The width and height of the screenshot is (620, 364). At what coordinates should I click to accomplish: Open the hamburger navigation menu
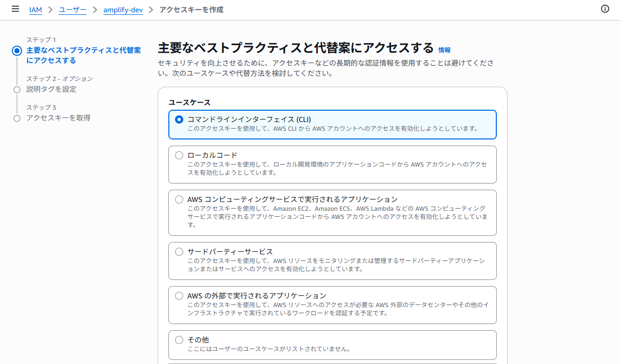pyautogui.click(x=15, y=9)
